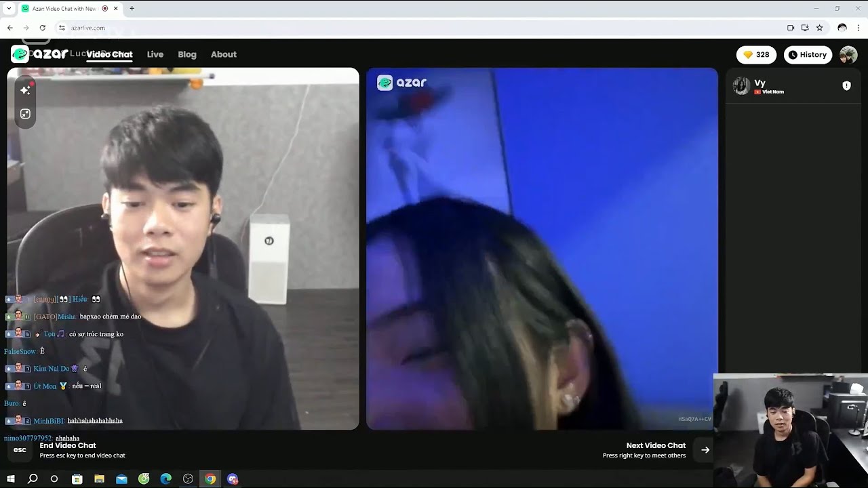Switch to the Video Chat tab
This screenshot has height=488, width=868.
pos(109,54)
